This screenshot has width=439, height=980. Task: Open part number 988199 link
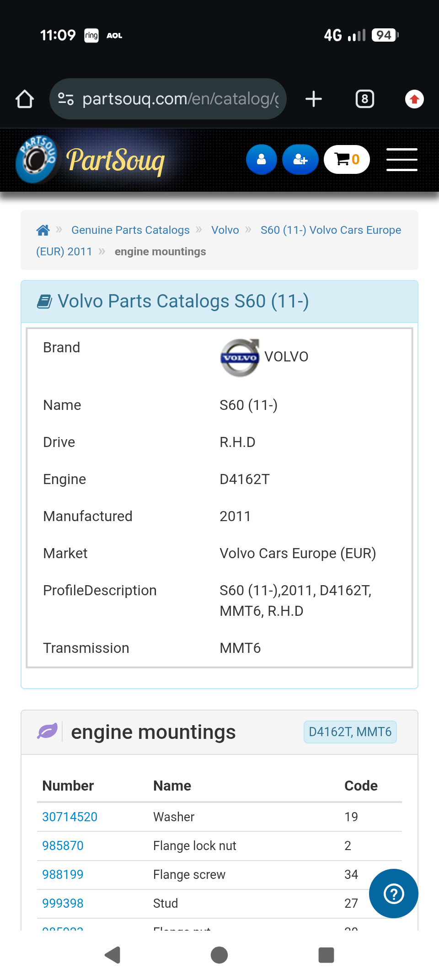pyautogui.click(x=63, y=874)
